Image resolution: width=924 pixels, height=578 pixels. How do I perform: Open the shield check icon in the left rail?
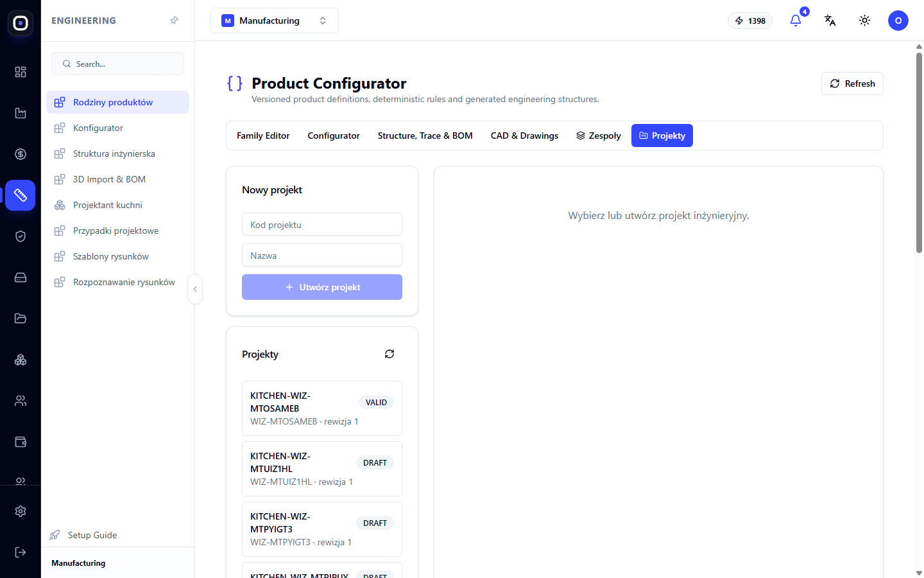point(21,236)
